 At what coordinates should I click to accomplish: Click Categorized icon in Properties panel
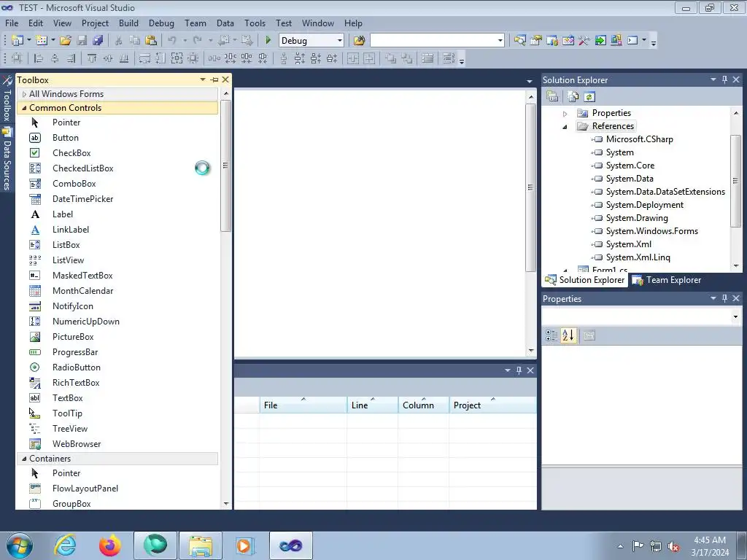551,335
